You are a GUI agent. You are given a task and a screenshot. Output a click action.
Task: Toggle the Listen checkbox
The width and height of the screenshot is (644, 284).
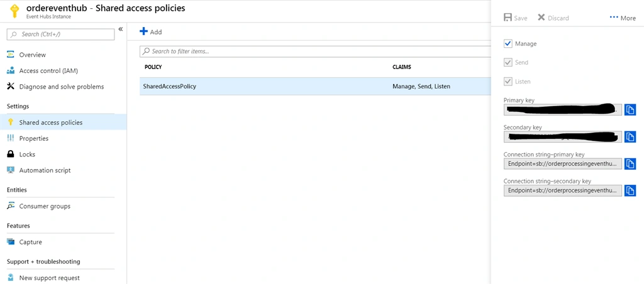(508, 81)
